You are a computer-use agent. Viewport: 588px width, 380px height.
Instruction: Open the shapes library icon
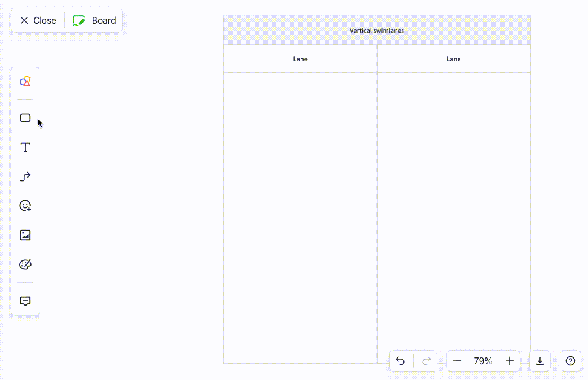(25, 82)
